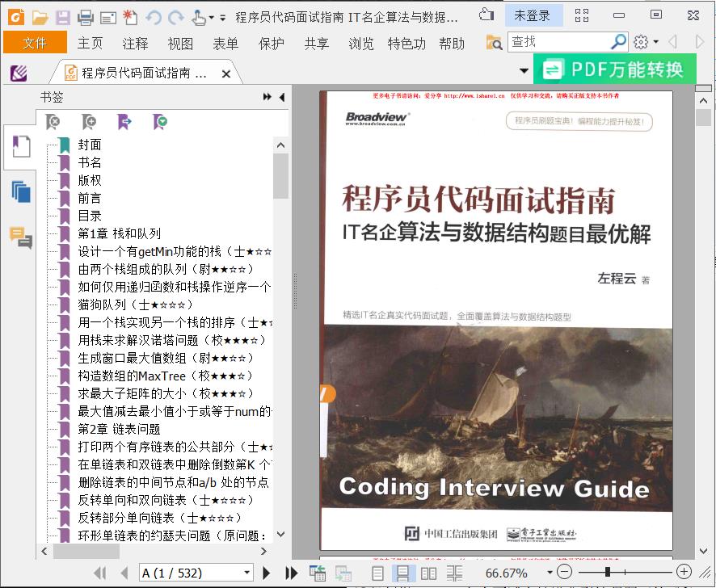Click the green-check bookmark icon
This screenshot has height=588, width=716.
click(x=160, y=121)
